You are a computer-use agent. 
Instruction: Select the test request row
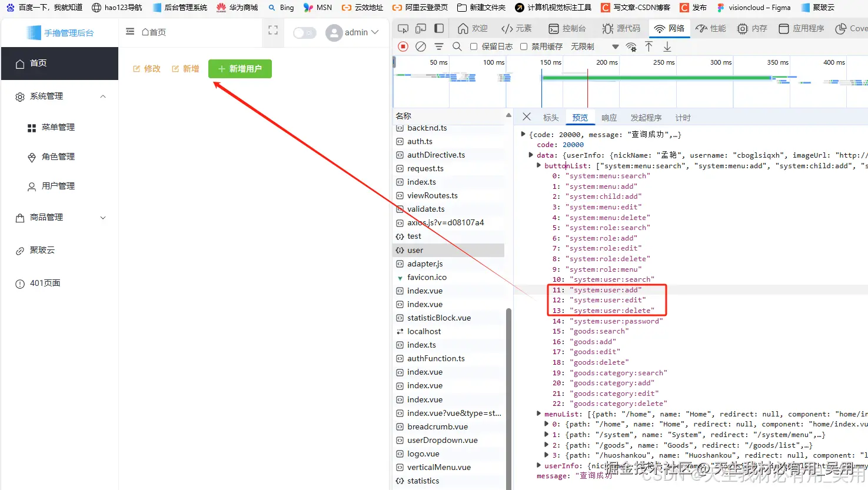(x=448, y=236)
